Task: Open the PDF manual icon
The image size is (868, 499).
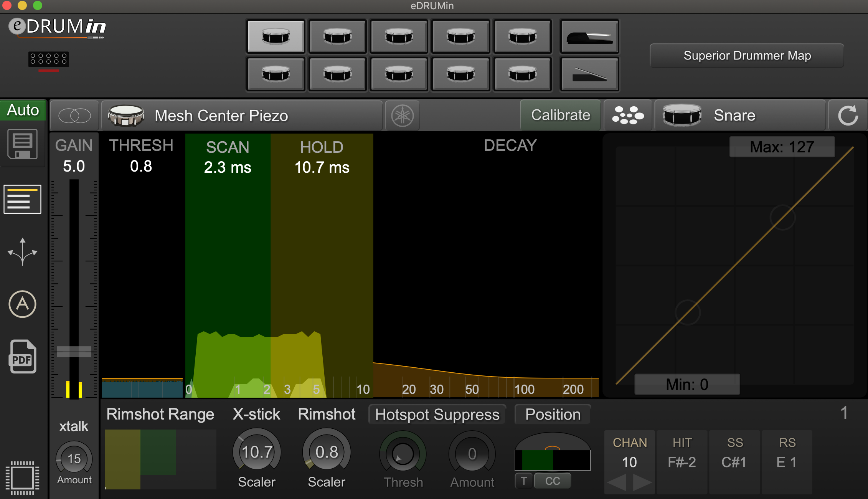Action: tap(23, 357)
